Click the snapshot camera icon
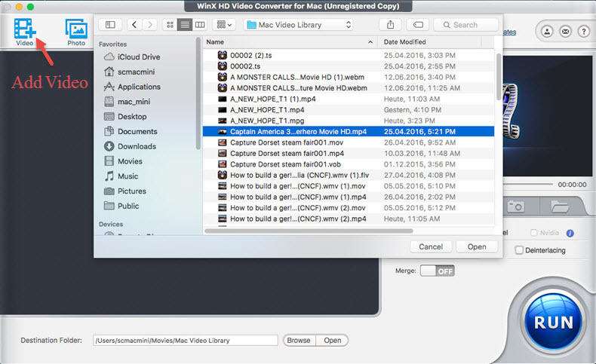The image size is (596, 364). tap(516, 206)
